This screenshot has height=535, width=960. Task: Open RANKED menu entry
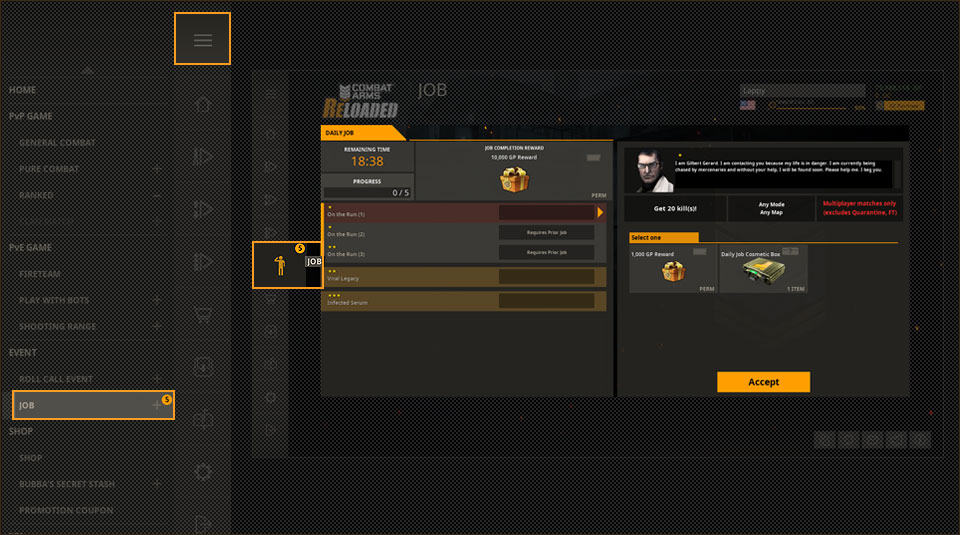(36, 195)
